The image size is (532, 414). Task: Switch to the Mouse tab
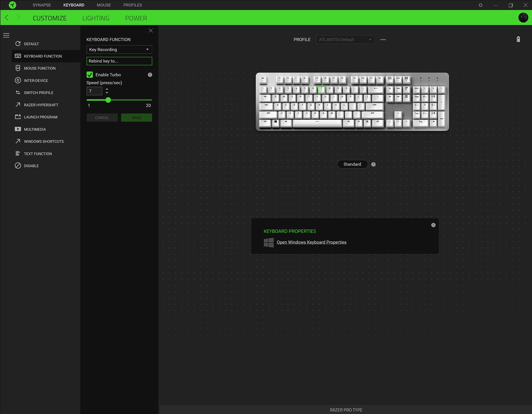coord(104,5)
